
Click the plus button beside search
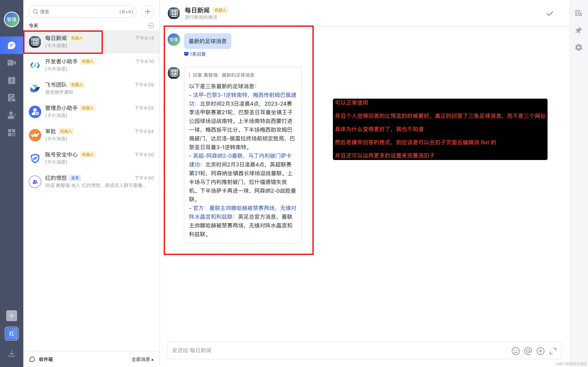pos(147,12)
